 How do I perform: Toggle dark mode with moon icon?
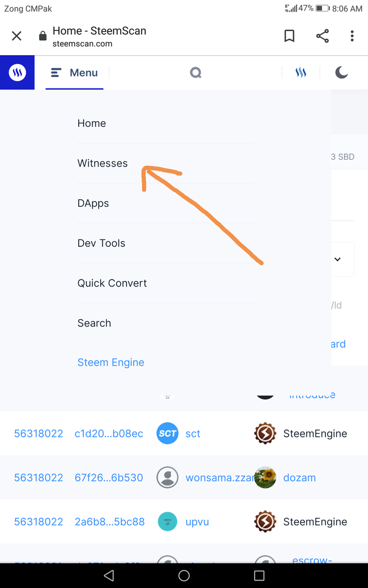[342, 72]
